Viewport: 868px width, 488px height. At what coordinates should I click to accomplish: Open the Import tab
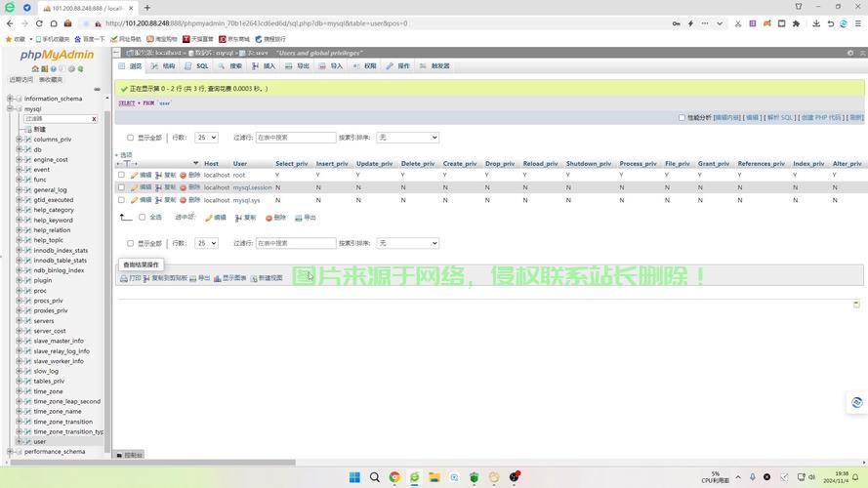tap(331, 65)
